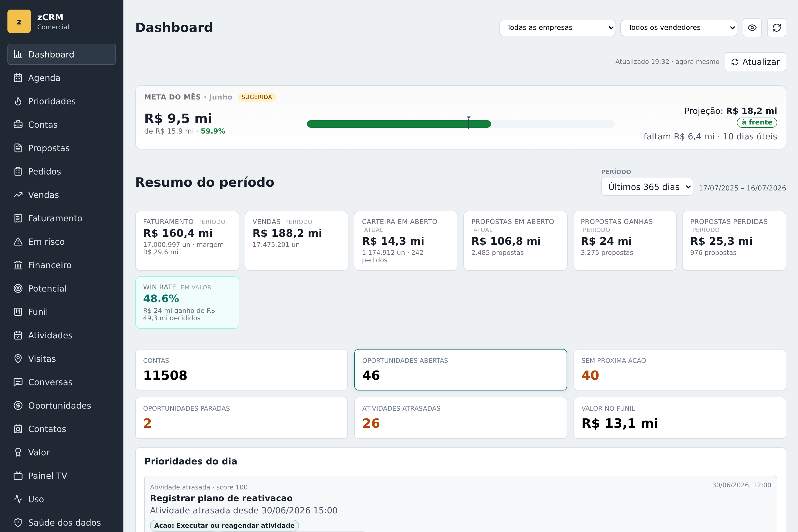Open the Todos os vendedores dropdown
The height and width of the screenshot is (532, 798).
click(x=679, y=27)
